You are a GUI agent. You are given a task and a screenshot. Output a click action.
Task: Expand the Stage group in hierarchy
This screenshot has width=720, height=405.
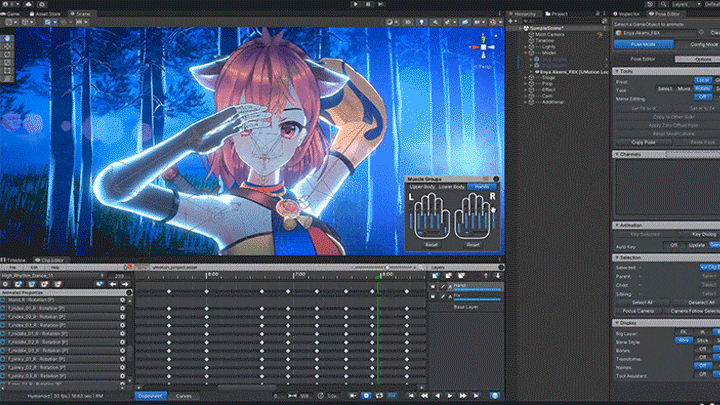525,78
